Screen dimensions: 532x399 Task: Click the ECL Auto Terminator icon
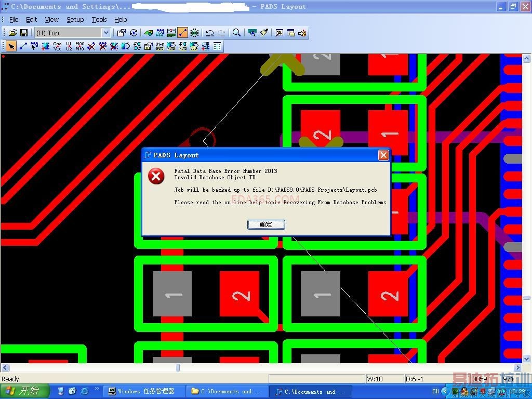[194, 46]
